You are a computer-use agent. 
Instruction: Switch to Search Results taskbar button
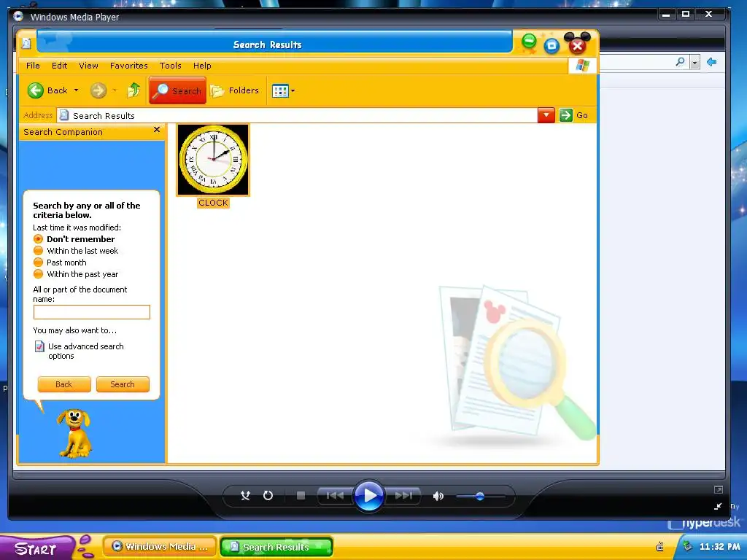click(276, 547)
